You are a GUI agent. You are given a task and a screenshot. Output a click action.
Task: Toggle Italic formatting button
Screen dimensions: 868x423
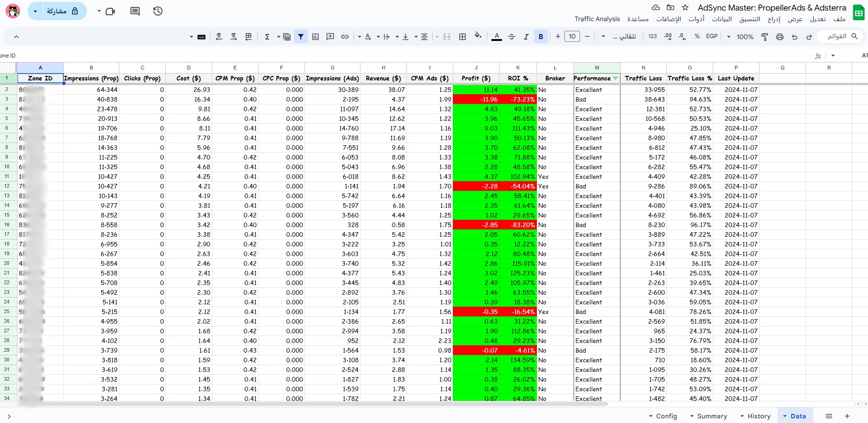(x=526, y=37)
